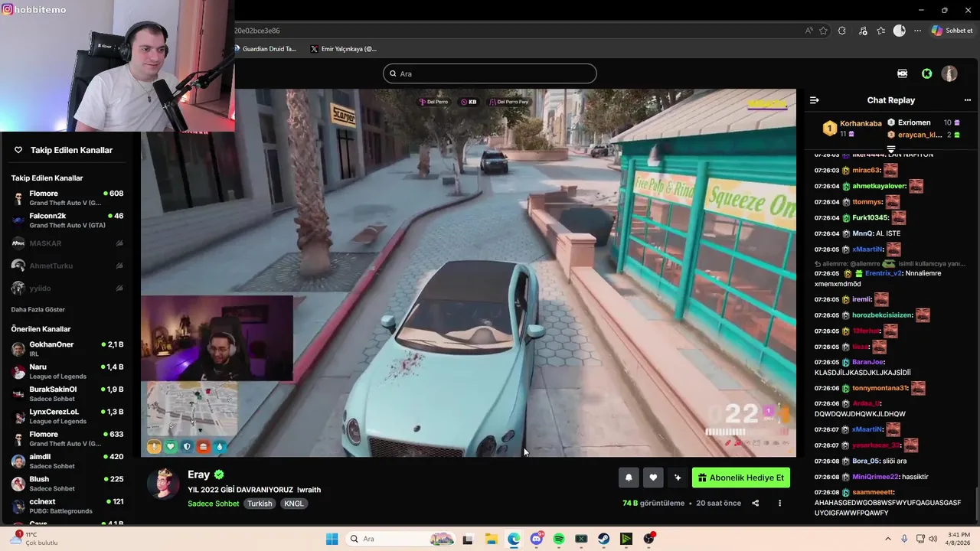The height and width of the screenshot is (551, 980).
Task: Select the KNGL tag
Action: (294, 504)
